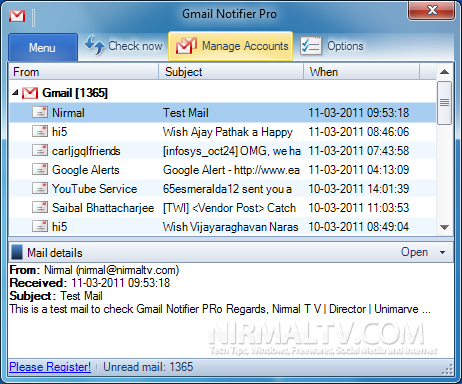This screenshot has width=462, height=384.
Task: Select the Nirmal sender name
Action: 68,113
